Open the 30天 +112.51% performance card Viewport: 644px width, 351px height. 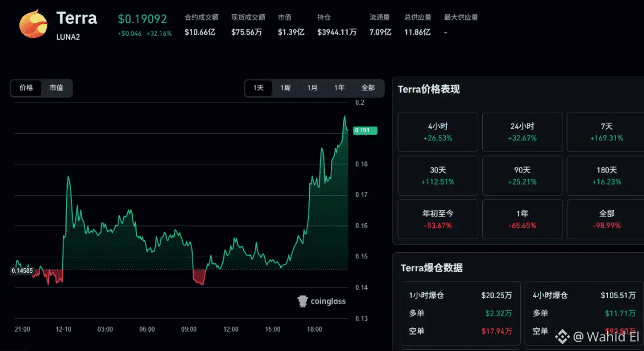(x=438, y=175)
